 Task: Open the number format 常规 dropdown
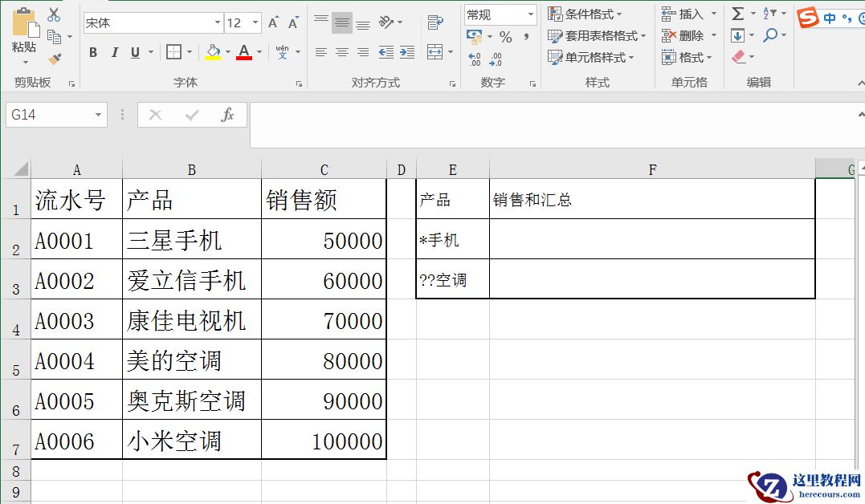click(x=531, y=15)
